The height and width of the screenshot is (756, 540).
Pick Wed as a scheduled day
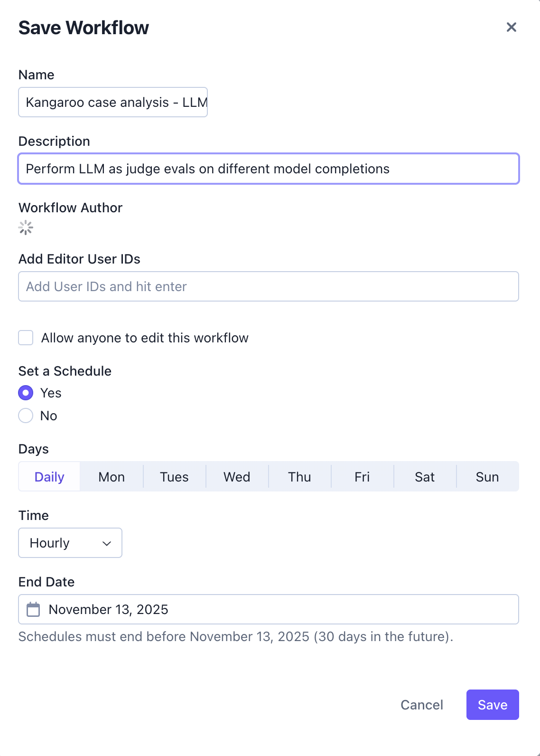(x=237, y=476)
